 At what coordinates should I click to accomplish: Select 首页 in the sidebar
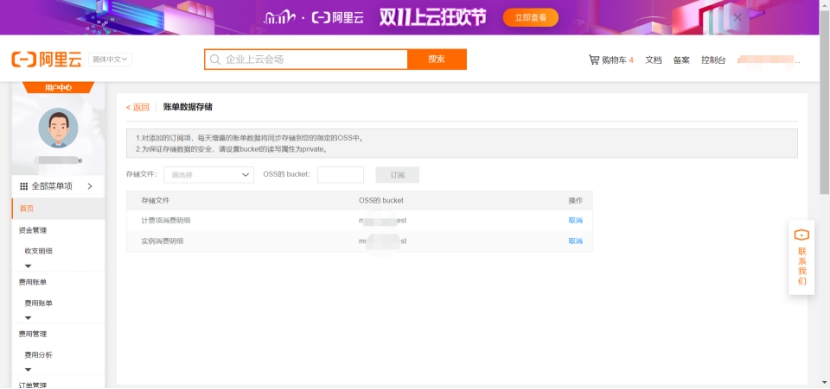pyautogui.click(x=58, y=209)
